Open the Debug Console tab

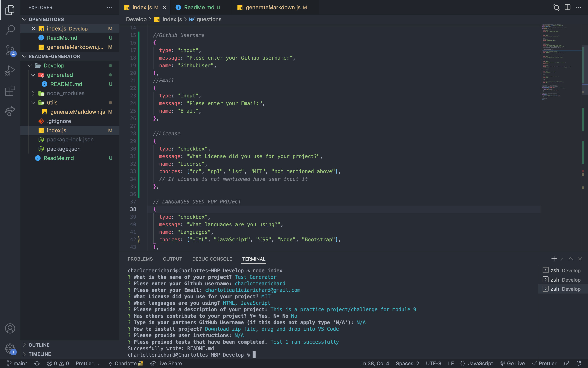coord(212,259)
